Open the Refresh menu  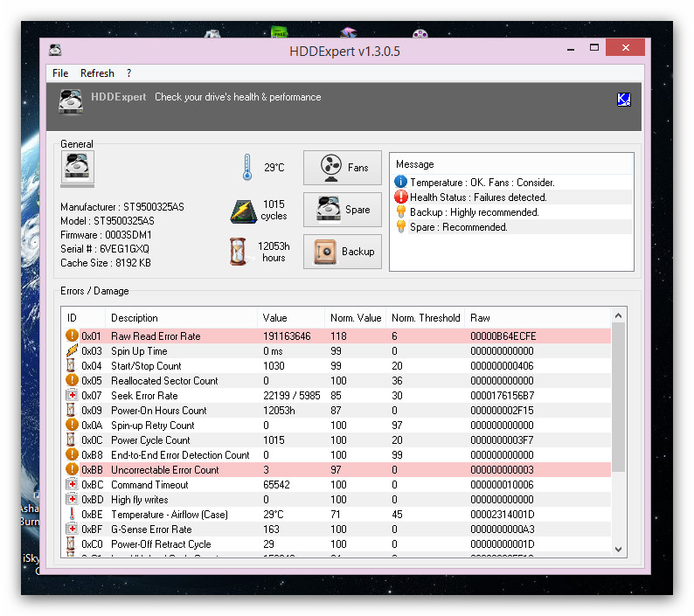[x=97, y=73]
